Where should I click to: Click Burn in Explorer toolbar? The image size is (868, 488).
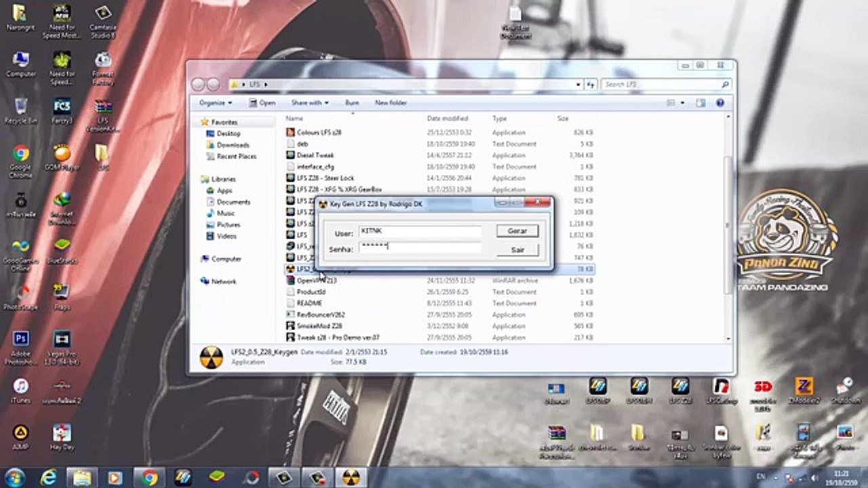352,103
